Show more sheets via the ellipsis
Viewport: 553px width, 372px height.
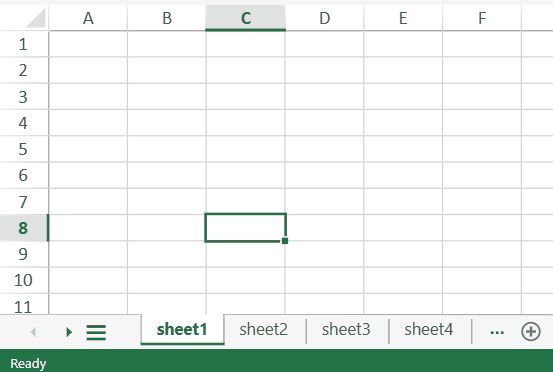click(497, 331)
